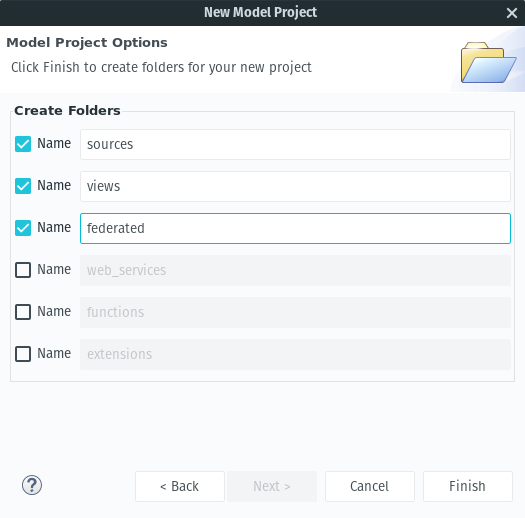
Task: Click the folder icon in the wizard header
Action: pyautogui.click(x=488, y=63)
